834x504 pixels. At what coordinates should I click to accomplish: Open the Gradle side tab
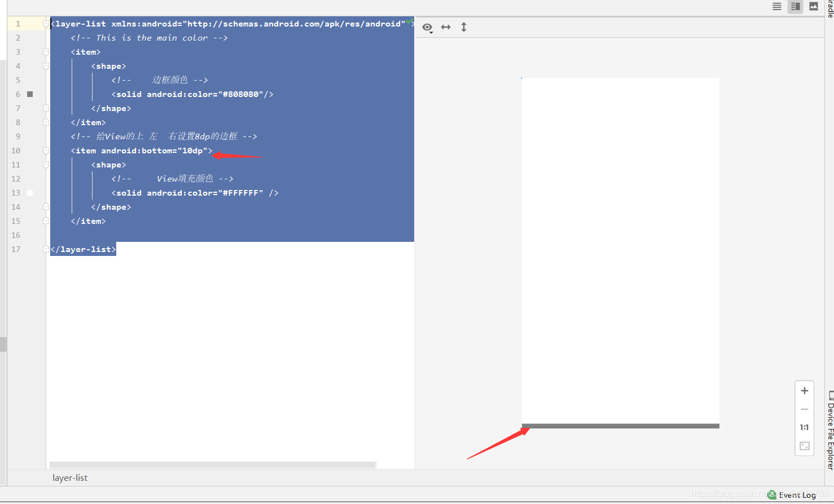pos(831,8)
